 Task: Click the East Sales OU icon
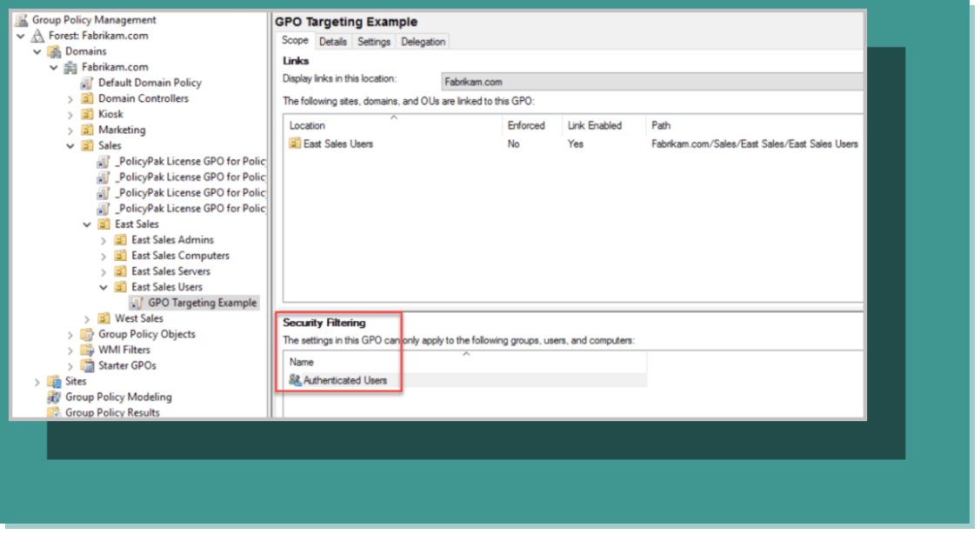click(104, 224)
